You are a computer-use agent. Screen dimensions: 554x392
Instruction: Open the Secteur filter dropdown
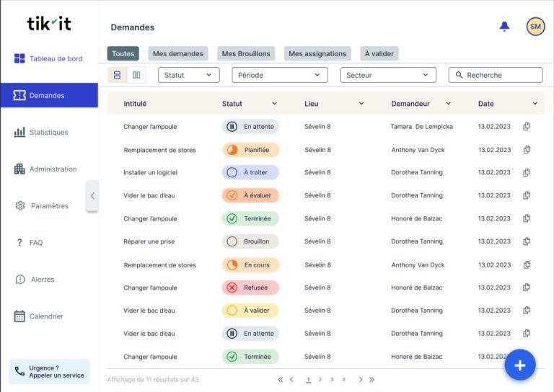388,75
